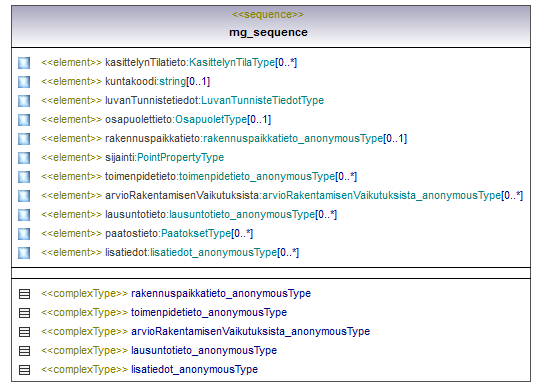Click the element icon beside osapuolettieto
This screenshot has width=541, height=386.
click(x=24, y=120)
